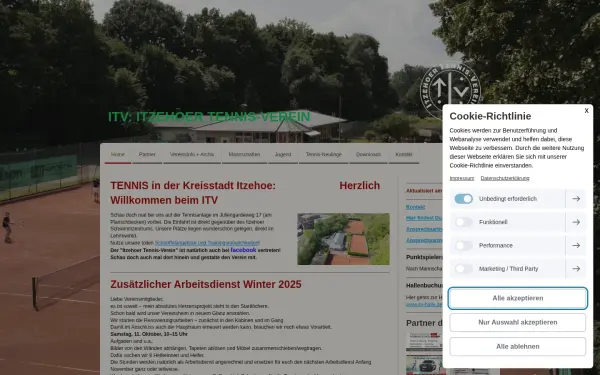This screenshot has width=600, height=375.
Task: Open the Kontakt navigation tab
Action: pos(404,155)
